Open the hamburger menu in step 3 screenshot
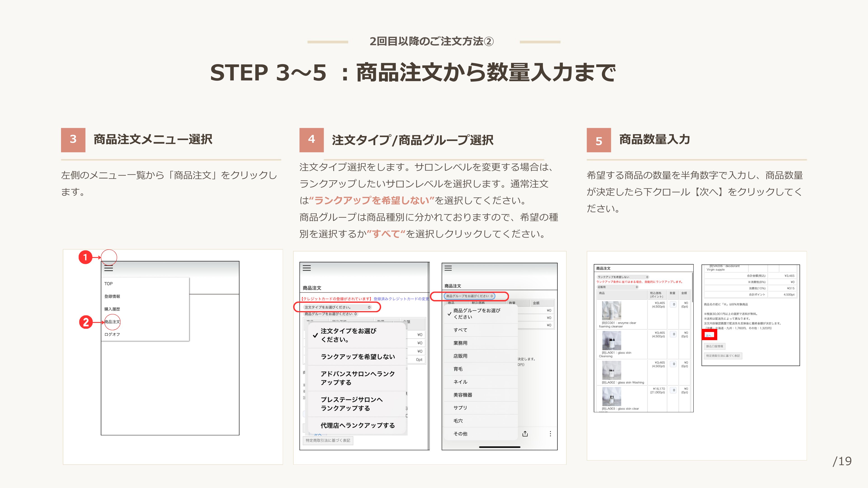 108,268
